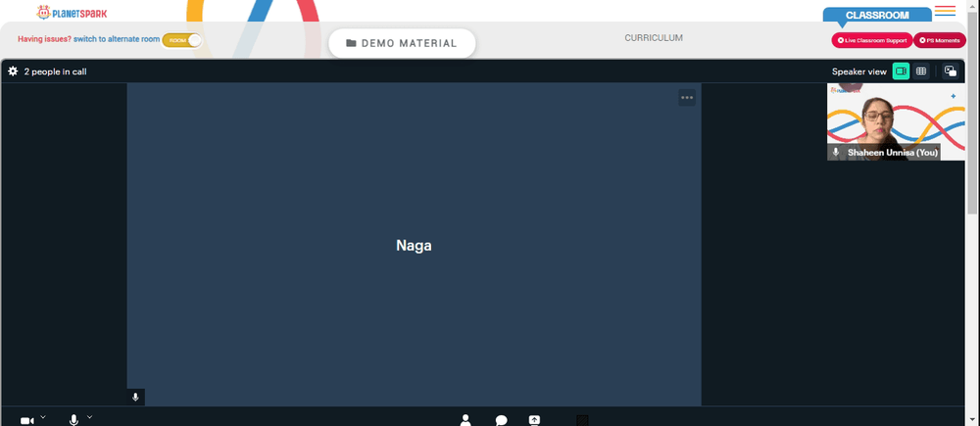The image size is (980, 426).
Task: Click the scrollbar up arrow
Action: [973, 5]
